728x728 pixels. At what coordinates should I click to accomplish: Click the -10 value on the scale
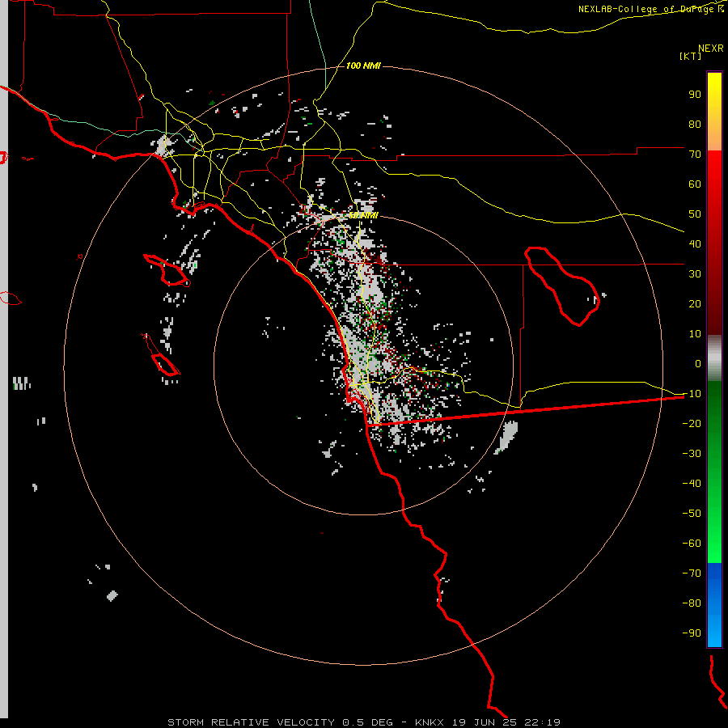692,394
